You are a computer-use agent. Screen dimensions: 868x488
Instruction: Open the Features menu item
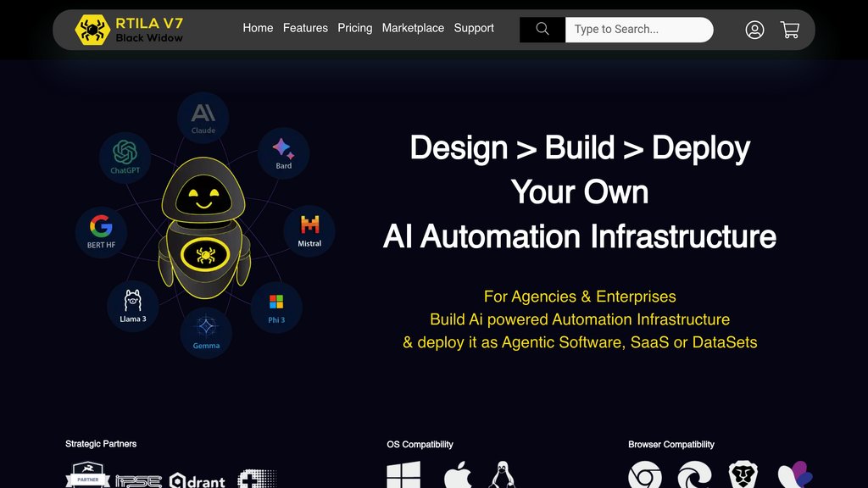point(305,28)
